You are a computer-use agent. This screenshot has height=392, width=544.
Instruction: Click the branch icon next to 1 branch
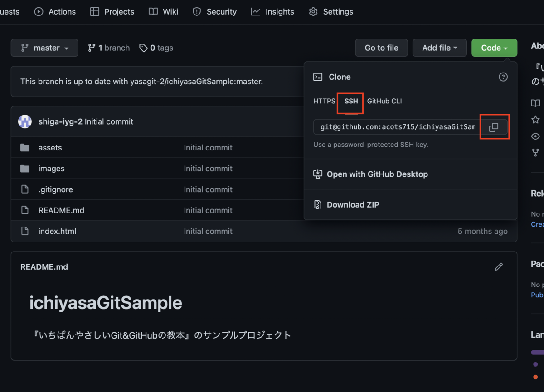(92, 48)
